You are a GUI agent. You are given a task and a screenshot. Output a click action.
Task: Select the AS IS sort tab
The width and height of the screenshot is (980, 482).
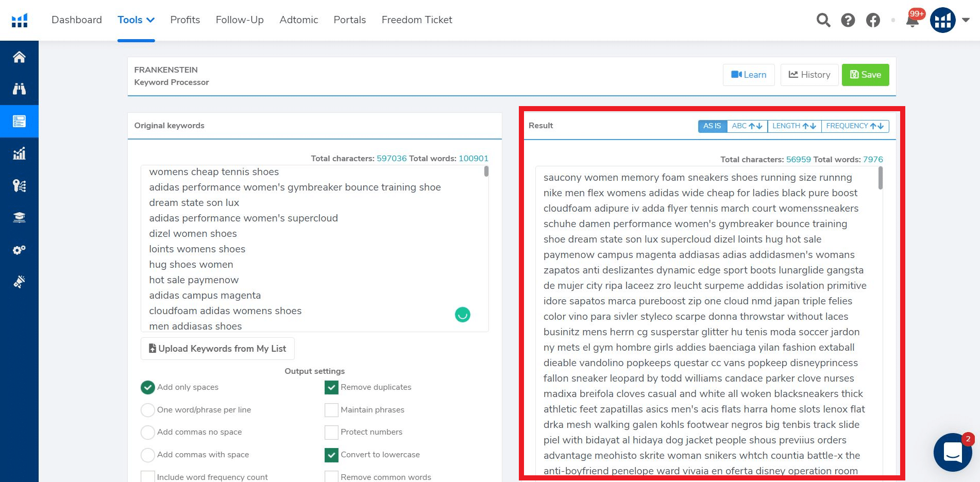tap(712, 126)
